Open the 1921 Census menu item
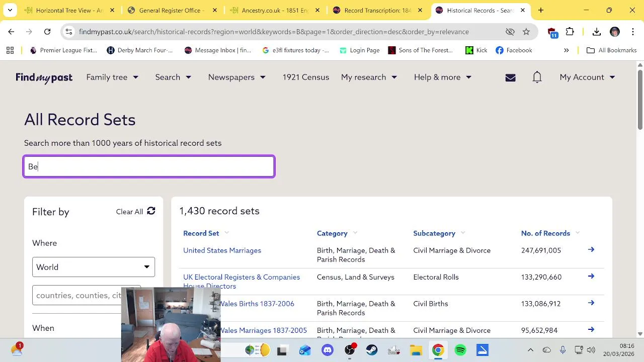The image size is (644, 362). (305, 77)
